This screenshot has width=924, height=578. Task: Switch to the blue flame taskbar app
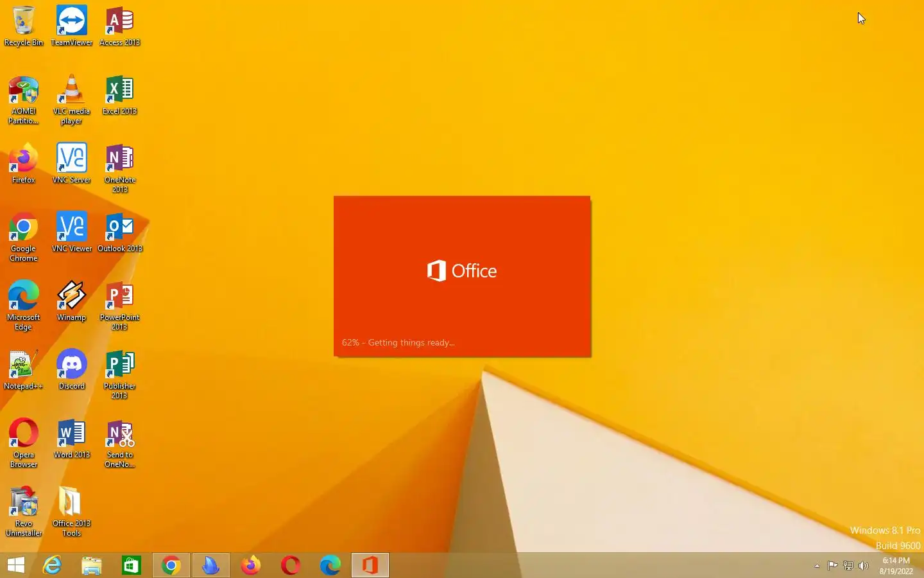pyautogui.click(x=211, y=565)
